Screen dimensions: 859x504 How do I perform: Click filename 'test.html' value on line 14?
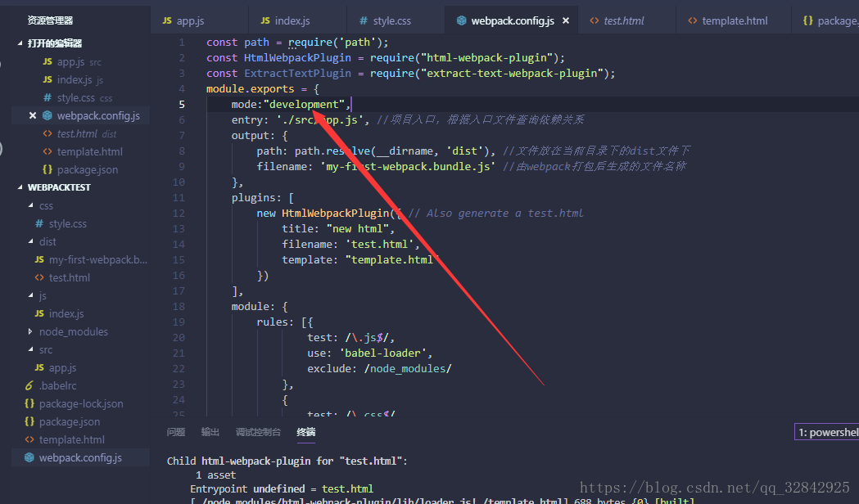click(379, 244)
